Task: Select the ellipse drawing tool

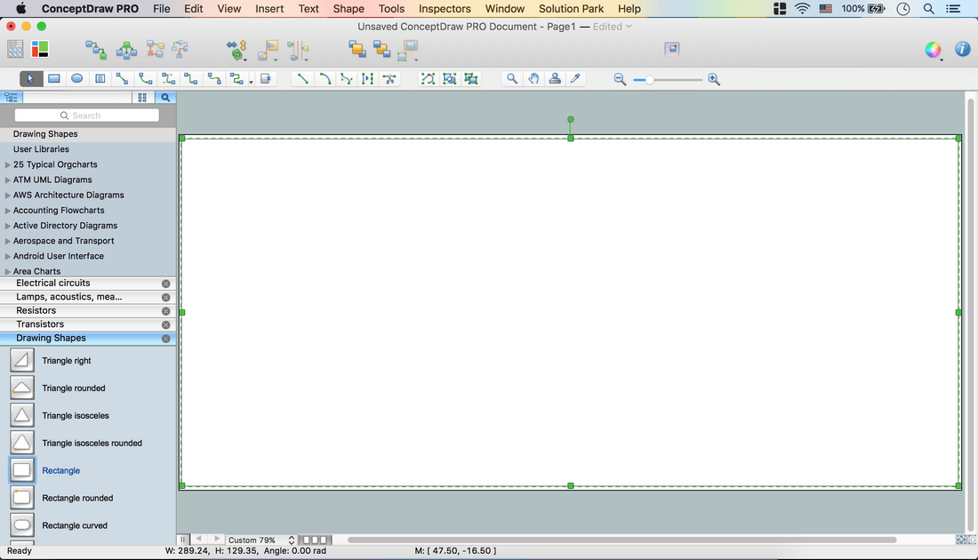Action: click(76, 78)
